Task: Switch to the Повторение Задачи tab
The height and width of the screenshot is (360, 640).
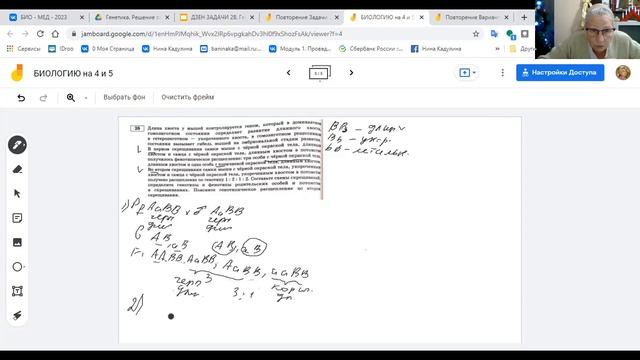Action: click(x=301, y=17)
